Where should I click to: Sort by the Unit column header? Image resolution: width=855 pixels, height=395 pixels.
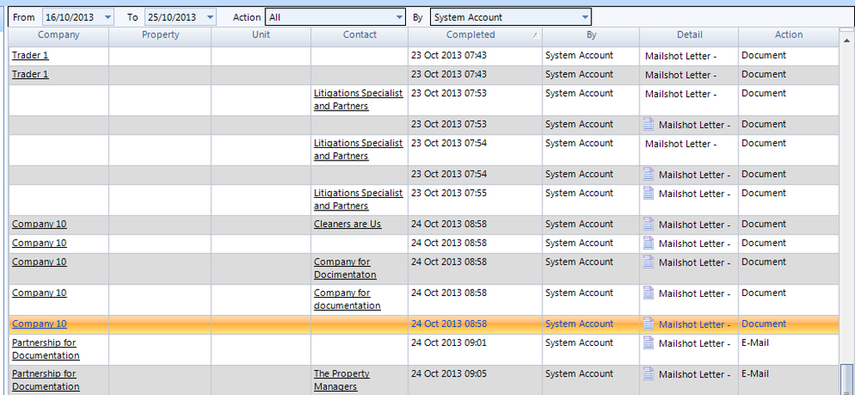(261, 35)
